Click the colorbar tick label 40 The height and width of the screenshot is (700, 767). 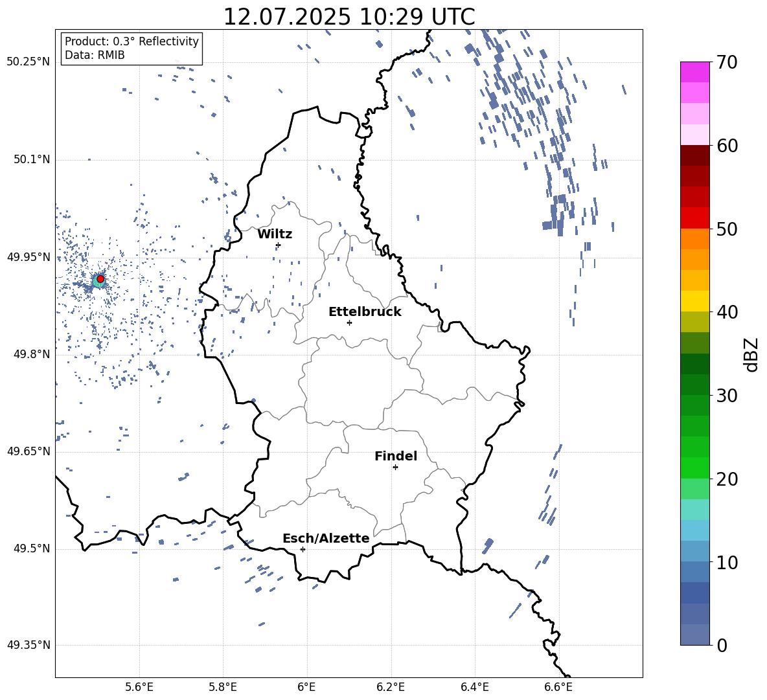tap(727, 312)
